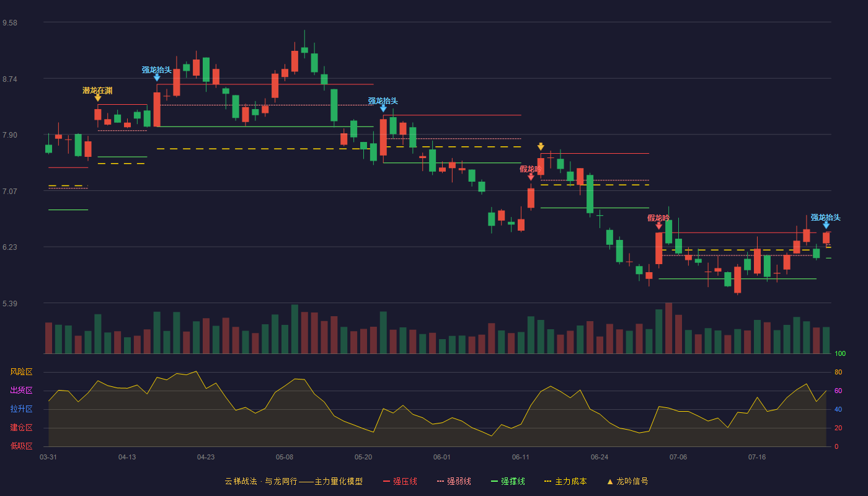
Task: Click the 6.23 price axis label
Action: [10, 247]
